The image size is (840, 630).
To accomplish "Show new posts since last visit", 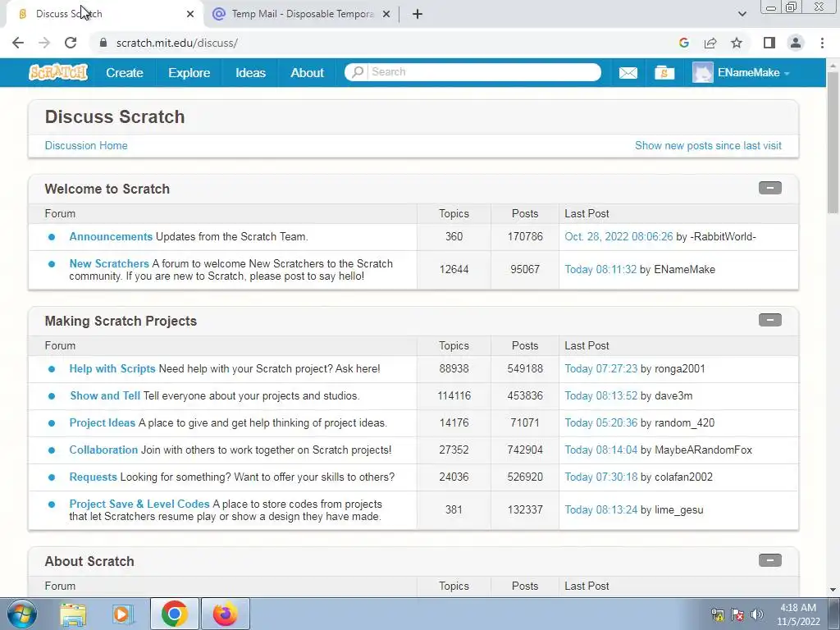I will pyautogui.click(x=708, y=146).
